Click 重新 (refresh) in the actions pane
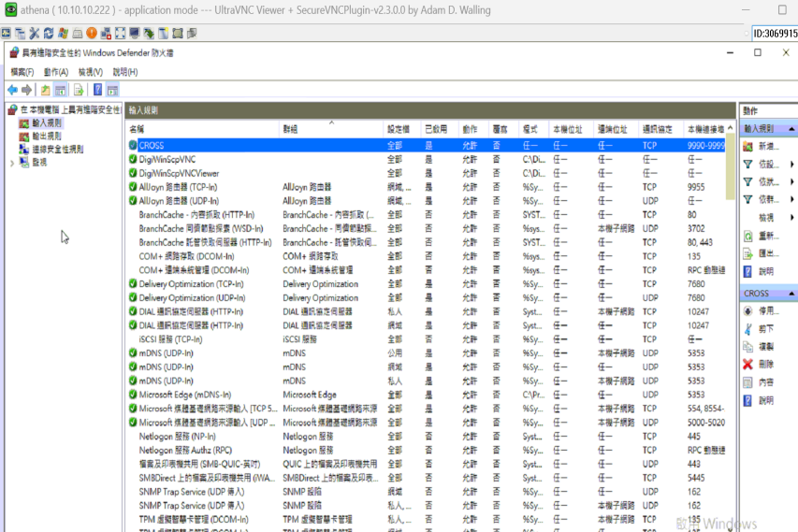This screenshot has height=532, width=798. tap(767, 236)
